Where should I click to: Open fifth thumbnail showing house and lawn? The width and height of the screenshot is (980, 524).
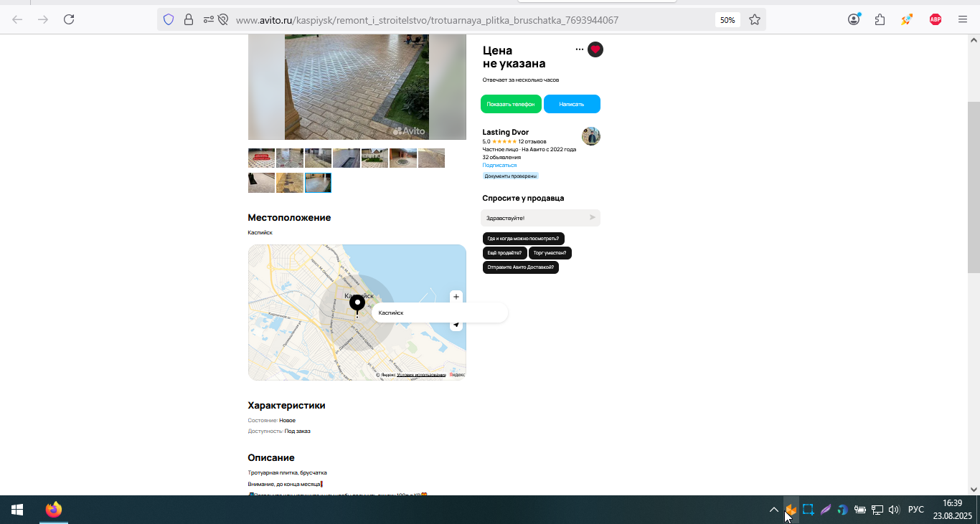pos(374,158)
